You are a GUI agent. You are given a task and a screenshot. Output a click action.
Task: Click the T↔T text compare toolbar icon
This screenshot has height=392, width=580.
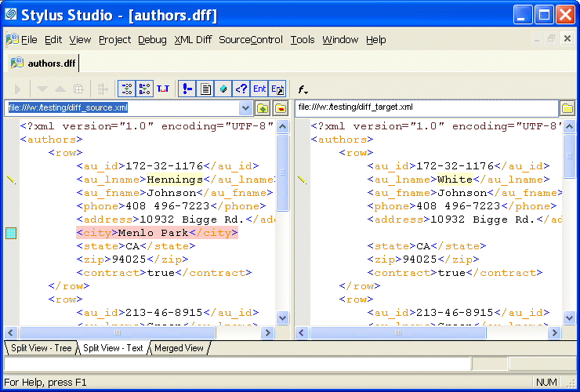(x=163, y=89)
